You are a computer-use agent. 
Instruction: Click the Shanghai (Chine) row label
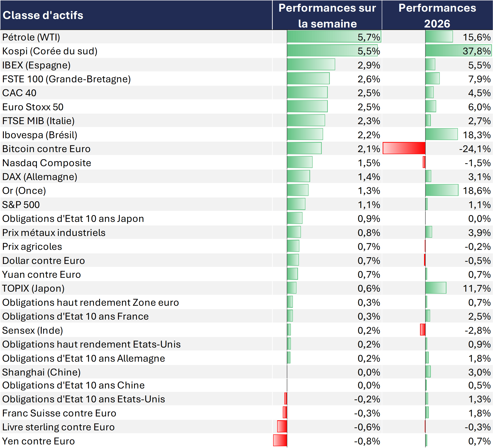[42, 372]
